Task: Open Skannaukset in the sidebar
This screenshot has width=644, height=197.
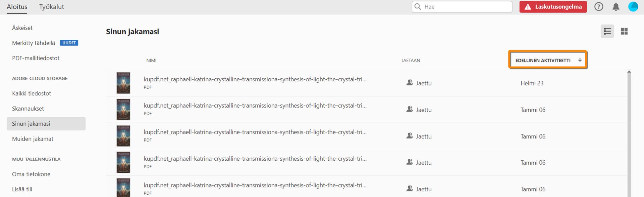Action: (x=28, y=109)
